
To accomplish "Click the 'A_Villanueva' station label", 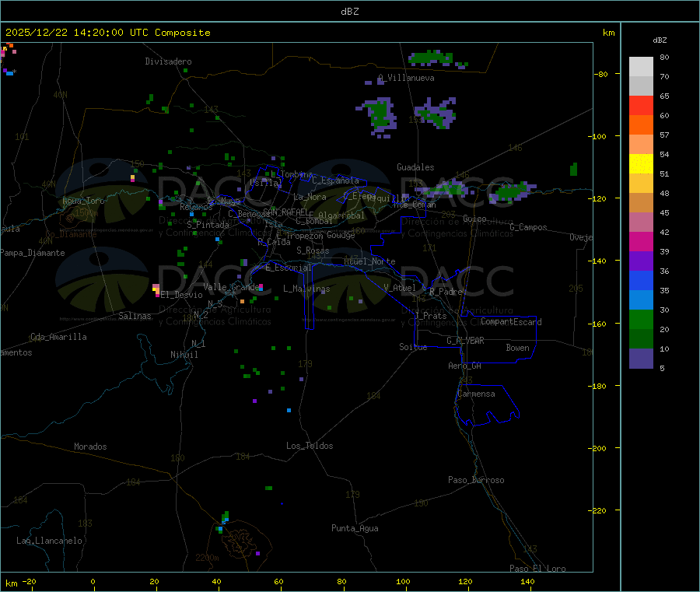I will [x=406, y=78].
